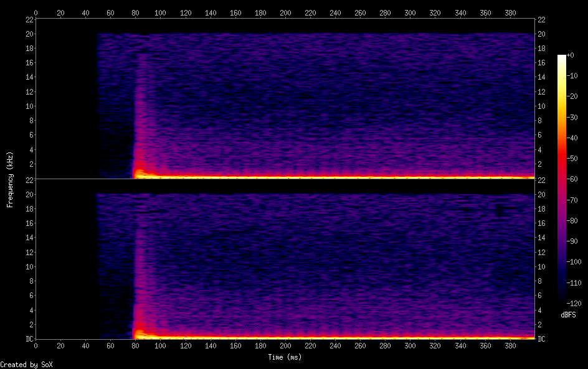Click the "dBFS" label under the color scale
The height and width of the screenshot is (369, 588).
(x=568, y=315)
